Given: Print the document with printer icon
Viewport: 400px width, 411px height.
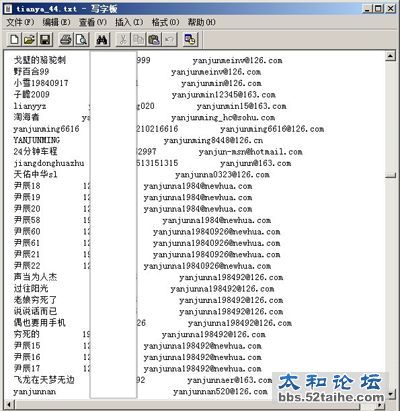Looking at the screenshot, I should (66, 40).
